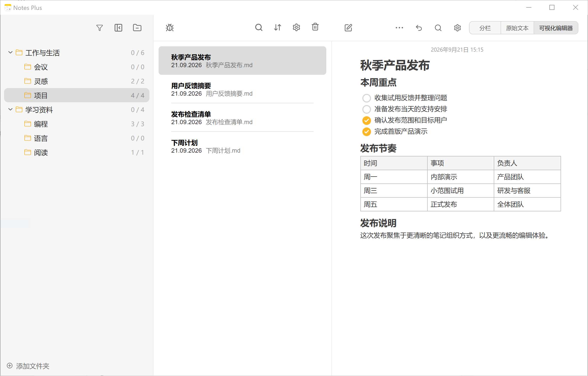
Task: Click the new folder icon in sidebar header
Action: click(137, 27)
